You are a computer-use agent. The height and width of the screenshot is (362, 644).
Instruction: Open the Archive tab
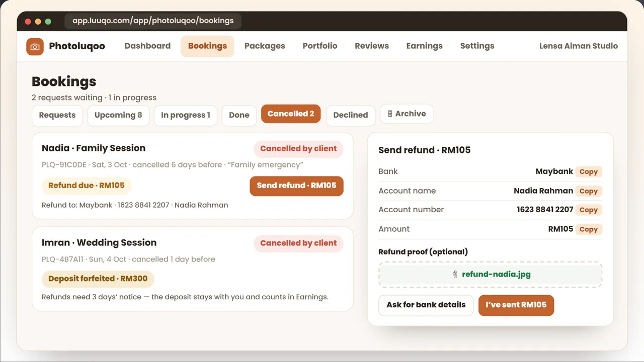point(407,114)
